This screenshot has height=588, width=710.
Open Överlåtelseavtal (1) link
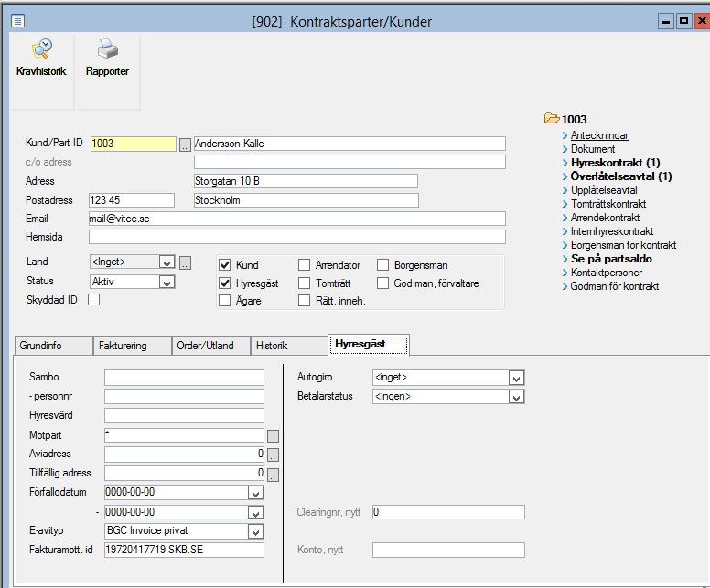point(621,176)
